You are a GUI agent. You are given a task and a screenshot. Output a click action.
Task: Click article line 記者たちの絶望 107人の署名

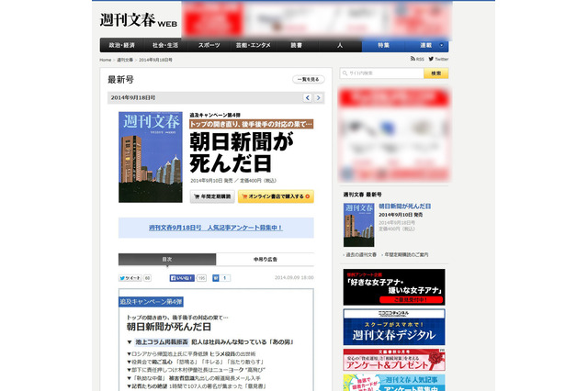coord(197,386)
